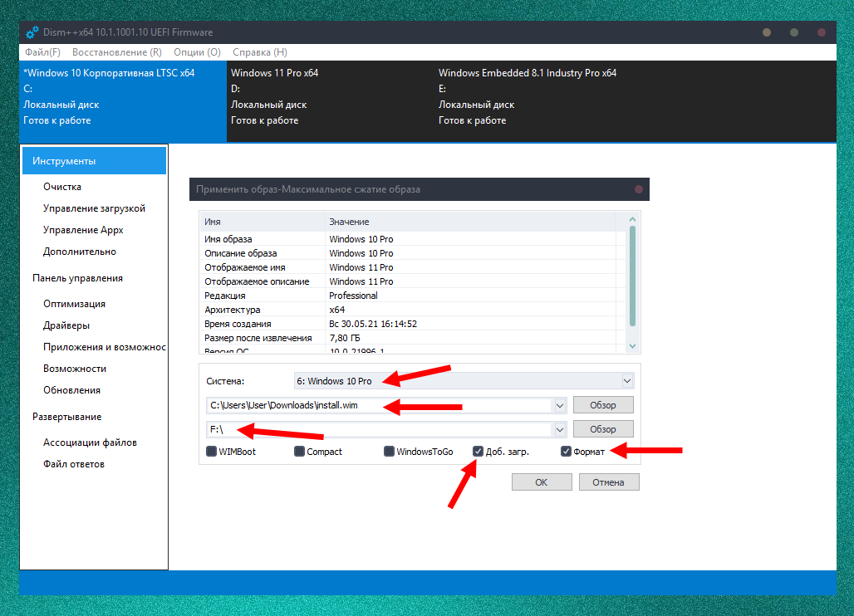The image size is (854, 616).
Task: Confirm with the OK button
Action: (x=542, y=482)
